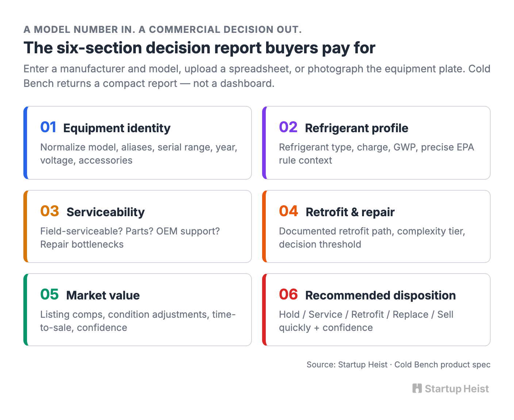Click the Market value card title
The height and width of the screenshot is (420, 514).
(103, 295)
